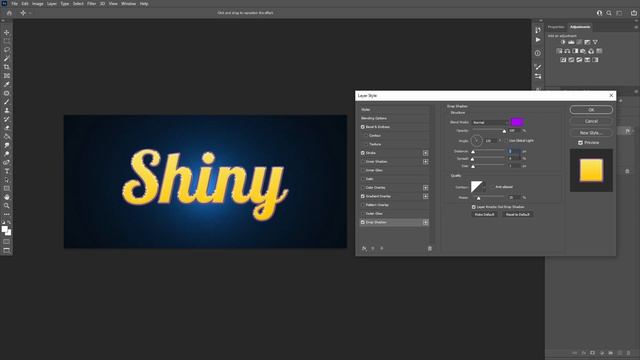The image size is (640, 360).
Task: Click the search icon in top bar
Action: click(609, 13)
